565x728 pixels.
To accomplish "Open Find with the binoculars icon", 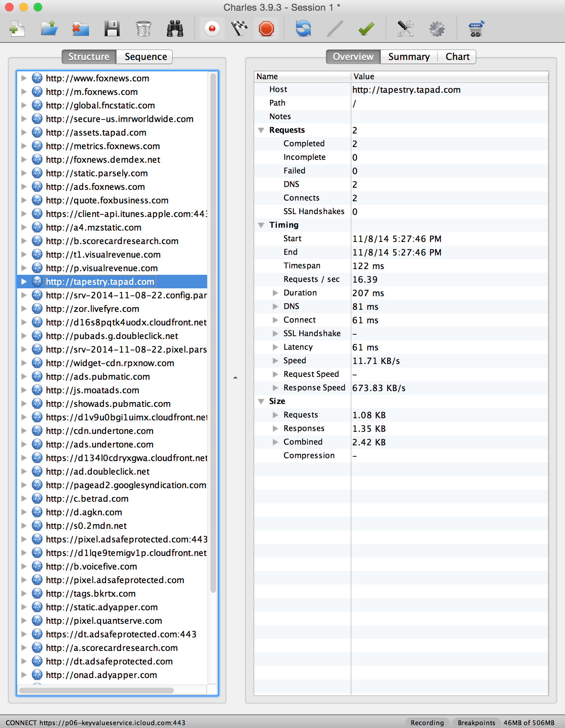I will [x=175, y=29].
